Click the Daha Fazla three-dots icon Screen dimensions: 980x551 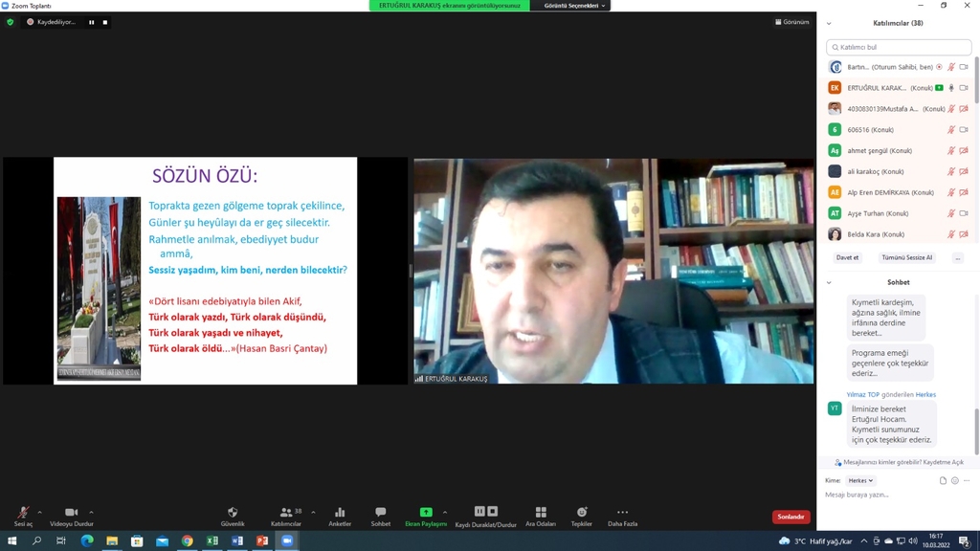tap(622, 513)
